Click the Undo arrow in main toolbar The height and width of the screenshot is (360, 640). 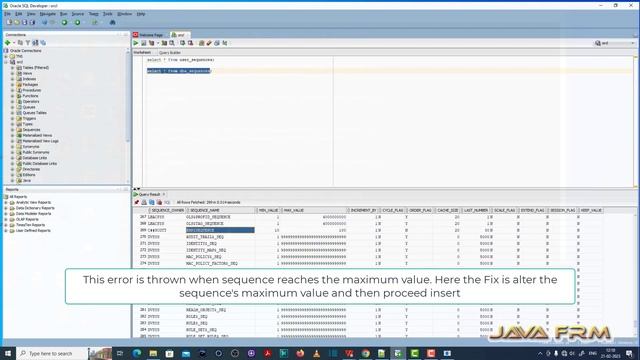(x=44, y=22)
